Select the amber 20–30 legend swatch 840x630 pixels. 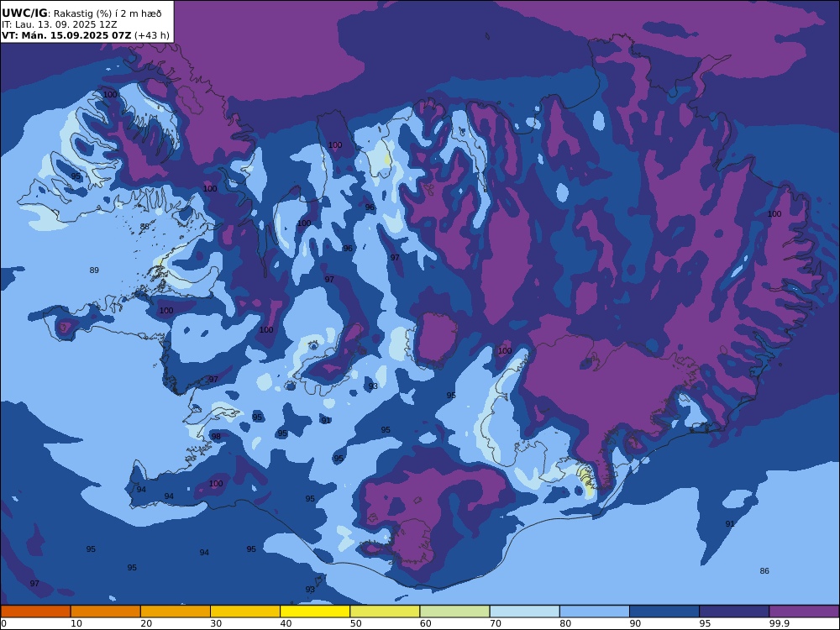176,612
